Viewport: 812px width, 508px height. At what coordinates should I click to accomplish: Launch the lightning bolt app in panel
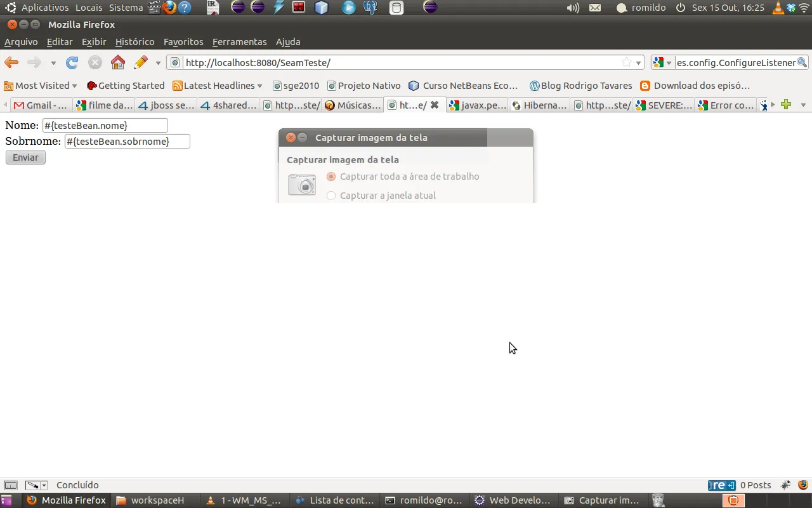pyautogui.click(x=279, y=8)
